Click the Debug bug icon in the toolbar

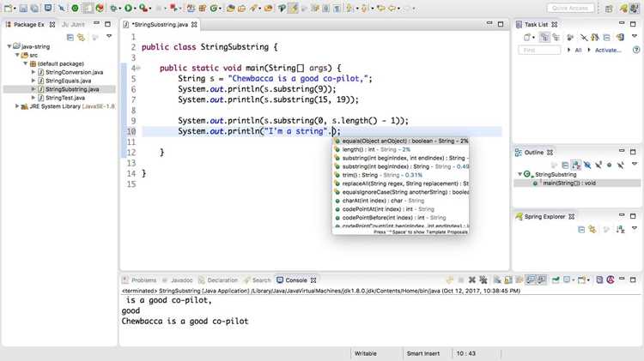[113, 9]
